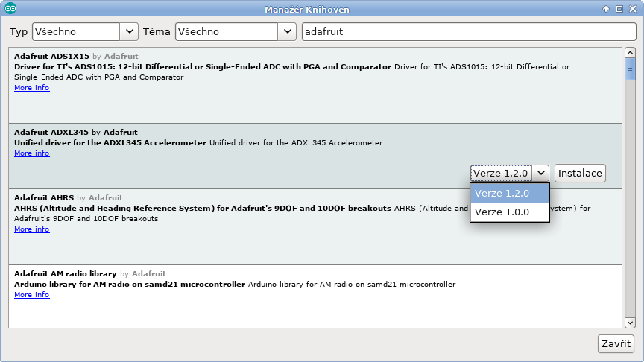Viewport: 644px width, 362px height.
Task: Maximize the Manažér Knihoven window
Action: click(x=619, y=9)
